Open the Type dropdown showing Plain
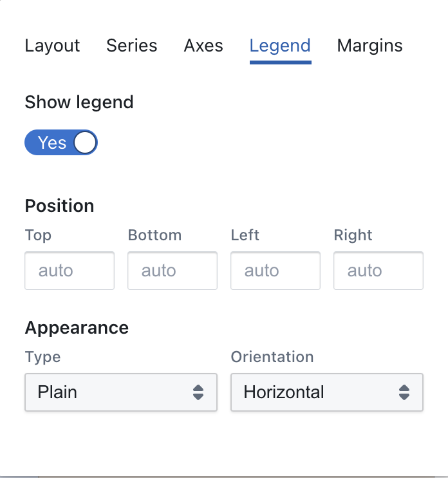Screen dimensions: 448x478 point(121,392)
